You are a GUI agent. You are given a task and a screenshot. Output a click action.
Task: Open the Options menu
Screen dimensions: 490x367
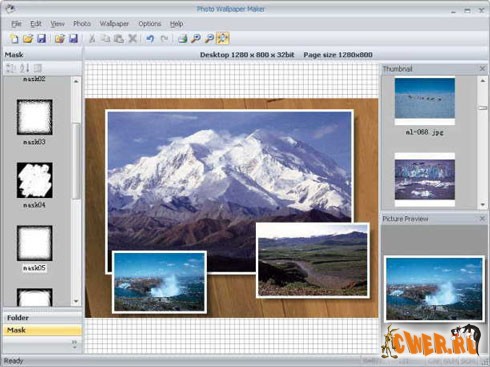point(150,24)
